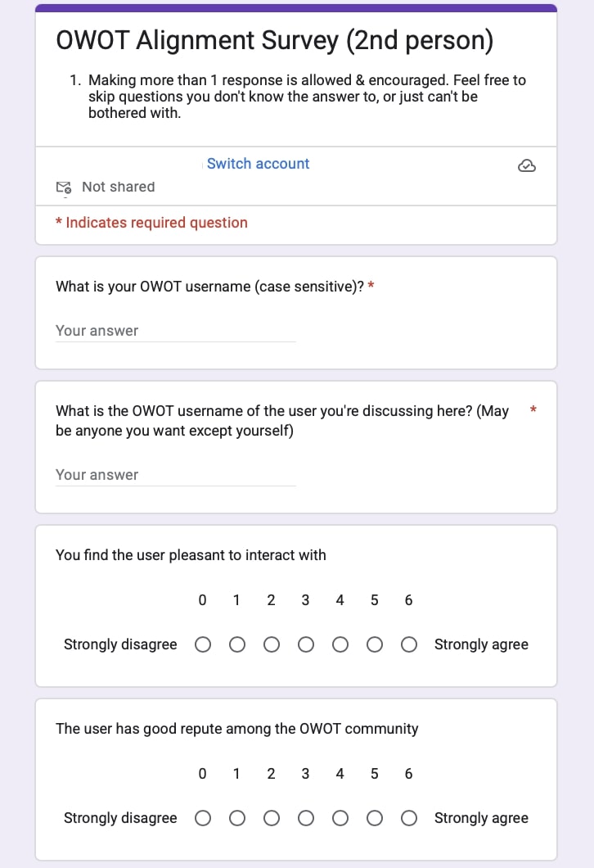Select rating 4 for pleasant to interact

(x=340, y=645)
